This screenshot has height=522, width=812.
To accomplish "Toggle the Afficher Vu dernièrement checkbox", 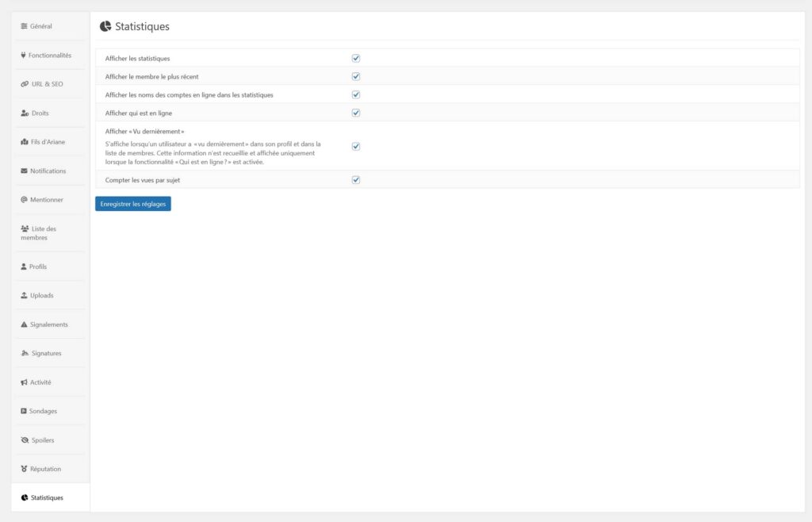I will pyautogui.click(x=355, y=146).
